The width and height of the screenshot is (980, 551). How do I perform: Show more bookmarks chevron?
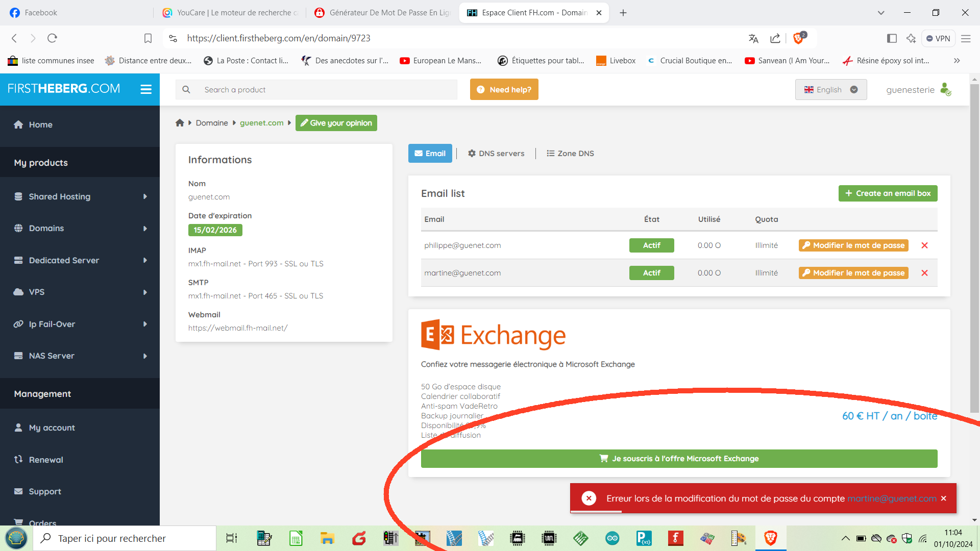[x=957, y=61]
